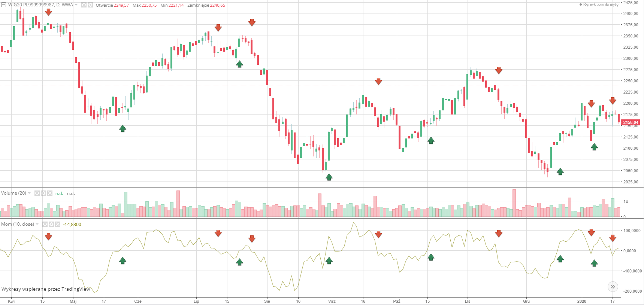Image resolution: width=644 pixels, height=305 pixels.
Task: Open the WIG20 symbol dropdown arrow
Action: [76, 5]
